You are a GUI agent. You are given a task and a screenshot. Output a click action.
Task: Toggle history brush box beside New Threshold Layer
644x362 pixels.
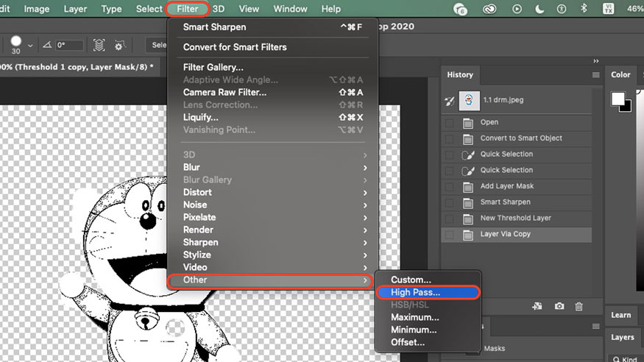point(449,219)
